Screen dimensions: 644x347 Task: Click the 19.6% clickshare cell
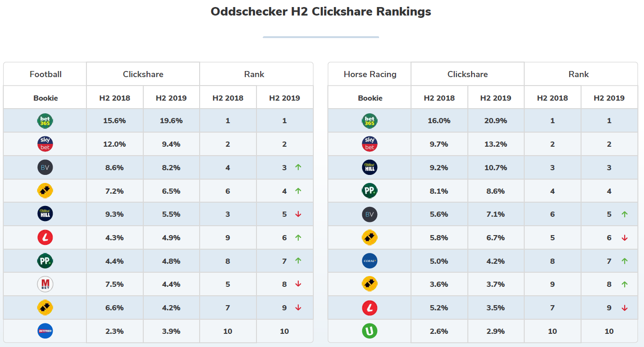[171, 121]
